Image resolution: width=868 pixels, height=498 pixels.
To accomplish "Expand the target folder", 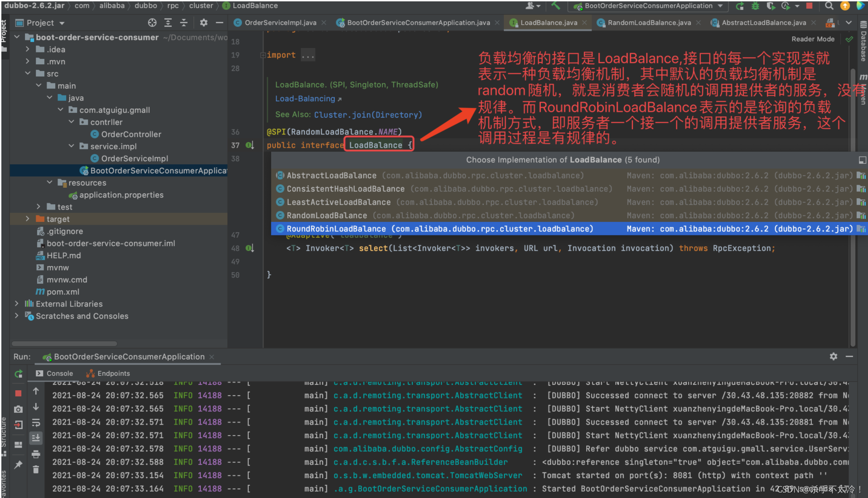I will click(28, 219).
